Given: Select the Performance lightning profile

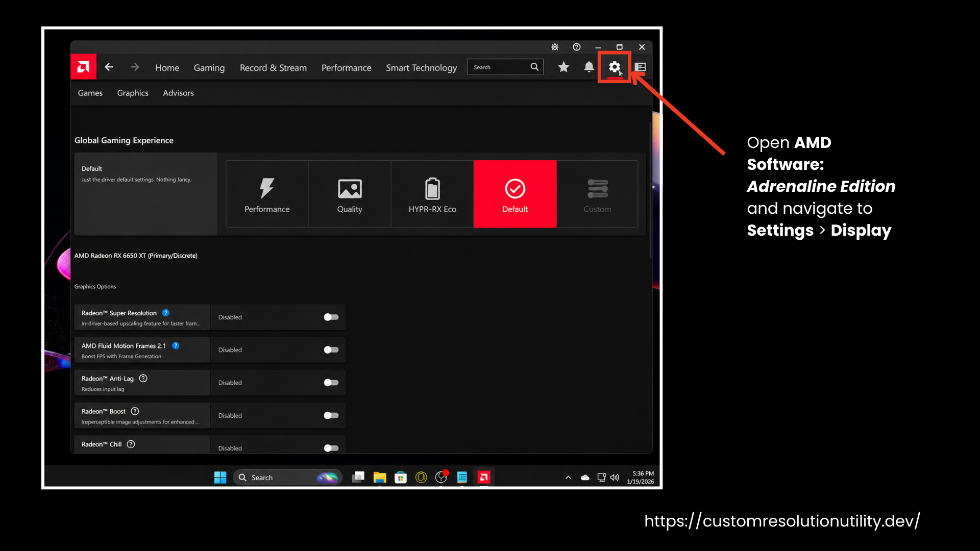Looking at the screenshot, I should click(x=267, y=194).
